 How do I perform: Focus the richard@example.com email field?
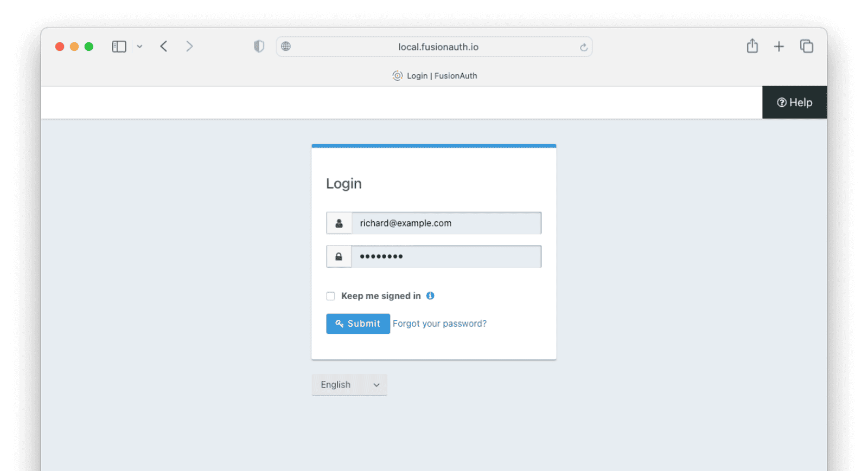tap(446, 223)
